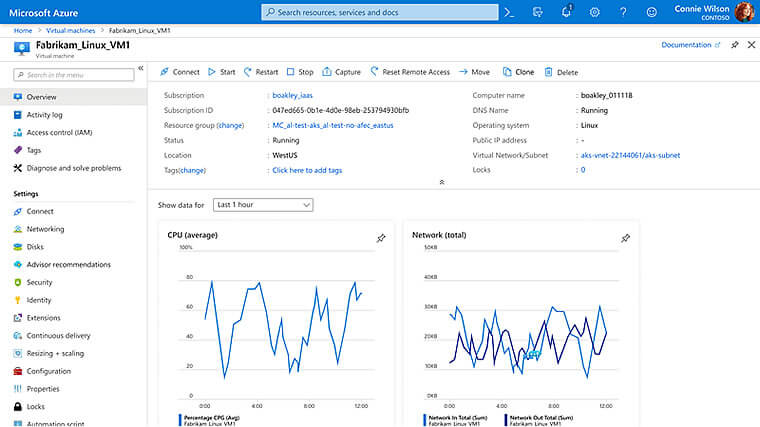Click the Connect toolbar button

(180, 72)
